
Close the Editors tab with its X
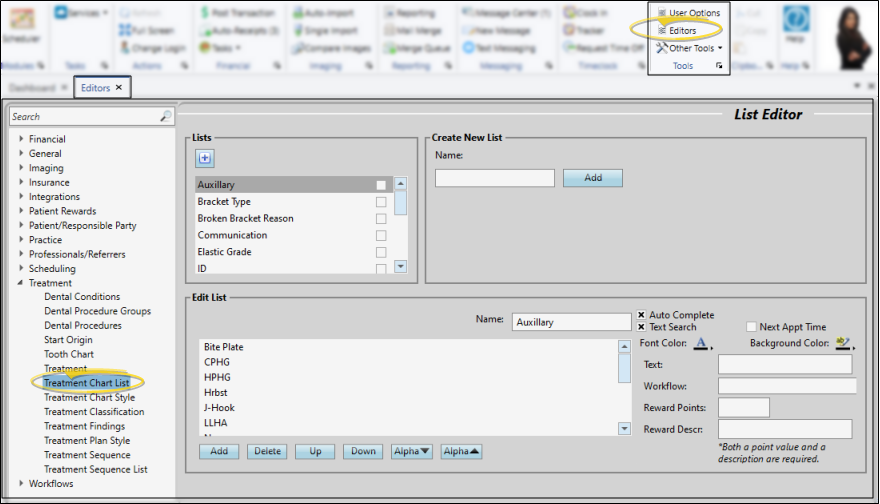click(x=119, y=88)
